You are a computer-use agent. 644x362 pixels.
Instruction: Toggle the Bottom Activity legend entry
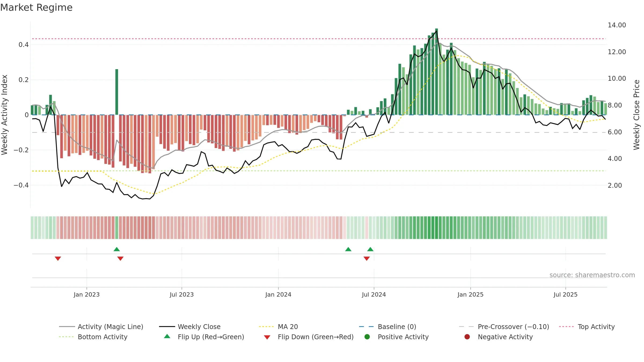93,337
